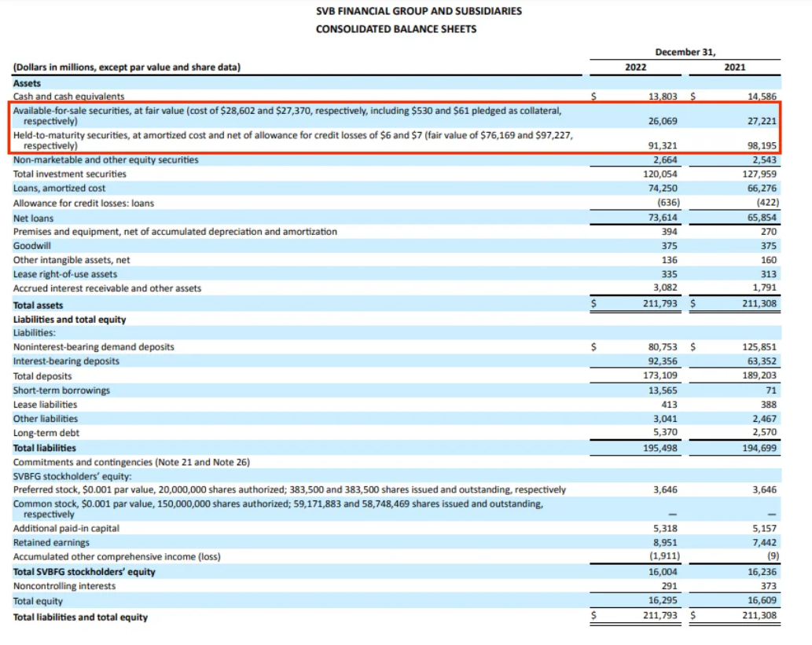Screen dimensions: 812x645
Task: Select 'Total liabilities and total equity' label
Action: 80,618
